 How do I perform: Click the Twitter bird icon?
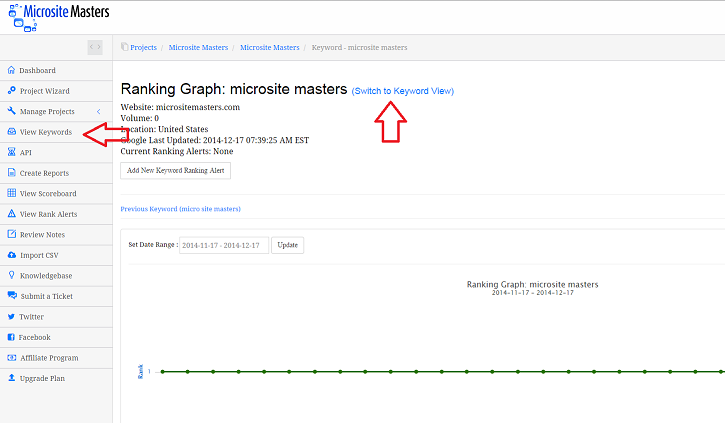click(11, 317)
